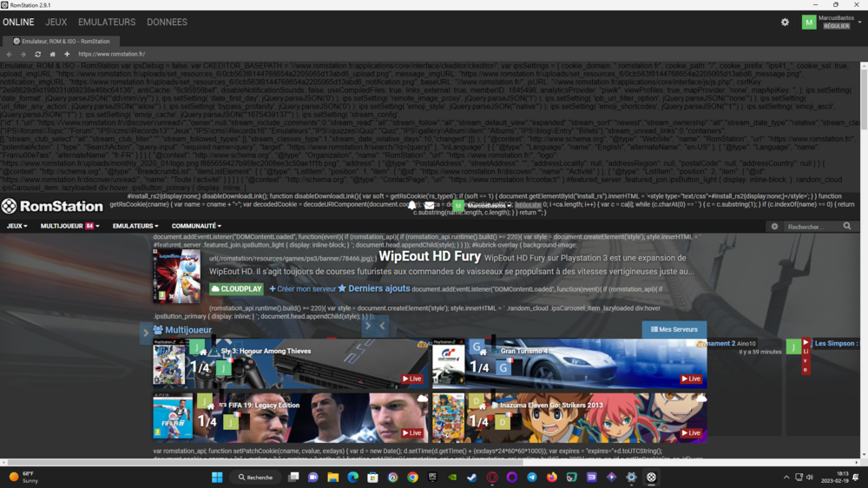
Task: Go to the home page icon
Action: (x=52, y=54)
